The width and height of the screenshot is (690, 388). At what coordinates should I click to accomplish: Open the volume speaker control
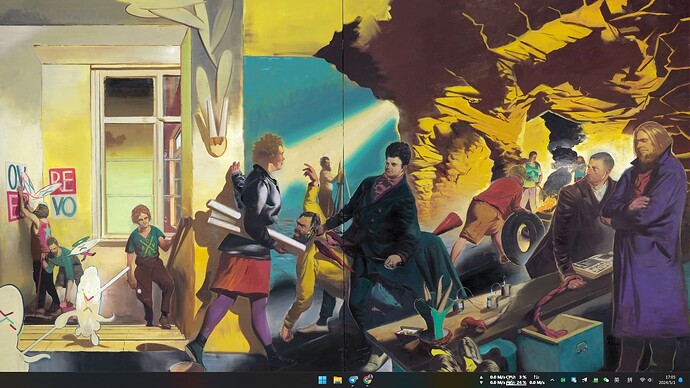[x=650, y=380]
